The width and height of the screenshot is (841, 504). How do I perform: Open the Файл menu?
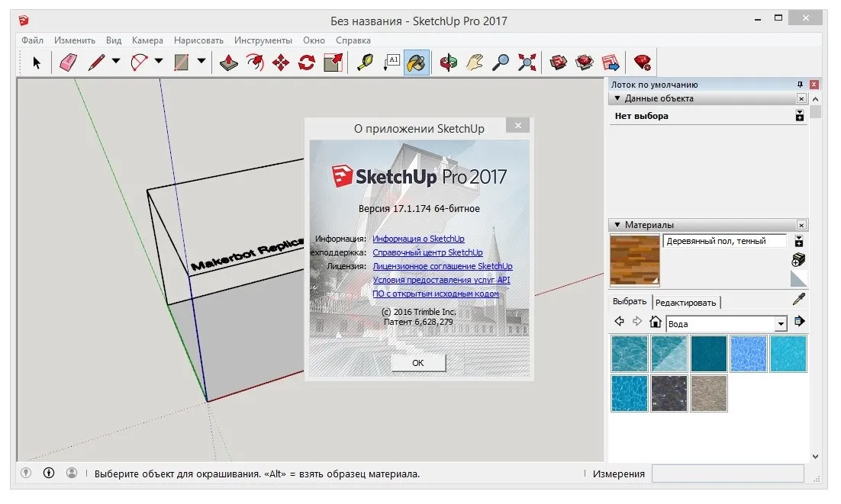[32, 40]
